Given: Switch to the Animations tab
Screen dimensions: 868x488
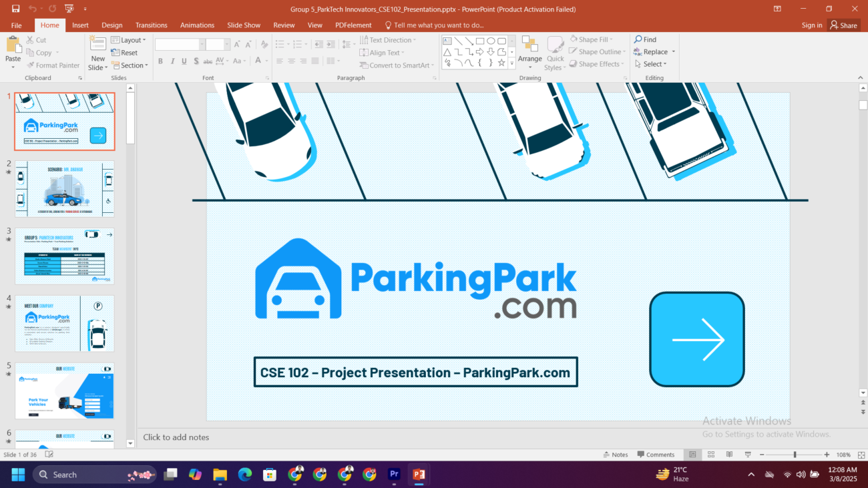Looking at the screenshot, I should pos(198,25).
